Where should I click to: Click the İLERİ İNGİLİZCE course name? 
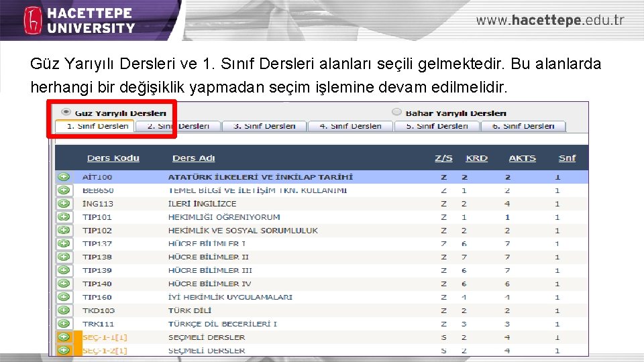point(202,204)
